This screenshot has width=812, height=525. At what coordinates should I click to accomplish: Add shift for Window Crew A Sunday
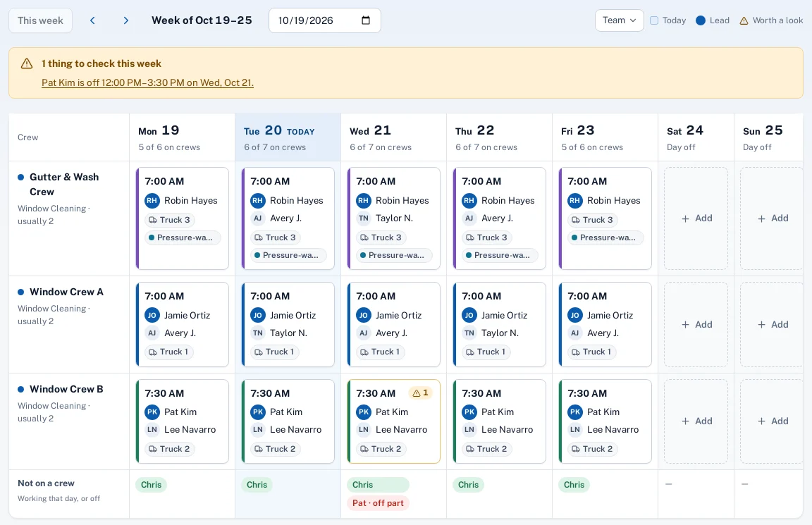[x=772, y=325]
